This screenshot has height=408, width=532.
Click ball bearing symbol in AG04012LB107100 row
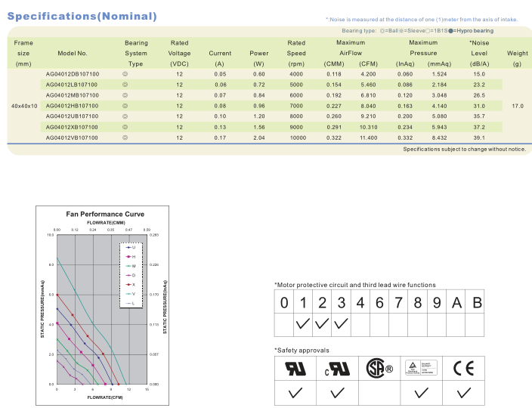(x=125, y=85)
